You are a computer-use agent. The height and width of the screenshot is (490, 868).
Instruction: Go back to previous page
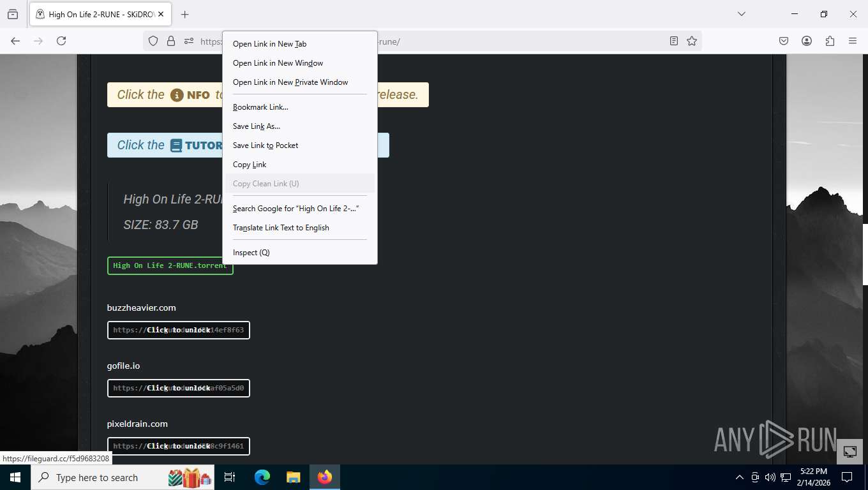point(15,41)
